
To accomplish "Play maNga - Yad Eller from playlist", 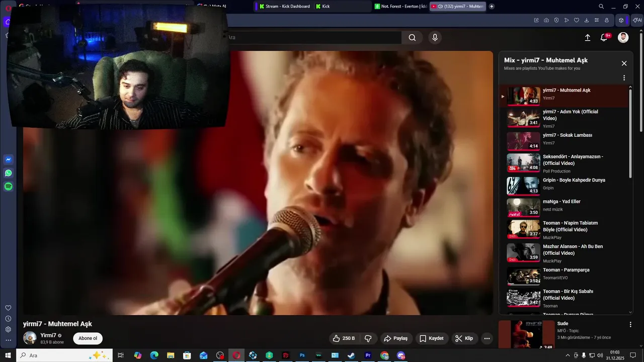I will tap(564, 207).
